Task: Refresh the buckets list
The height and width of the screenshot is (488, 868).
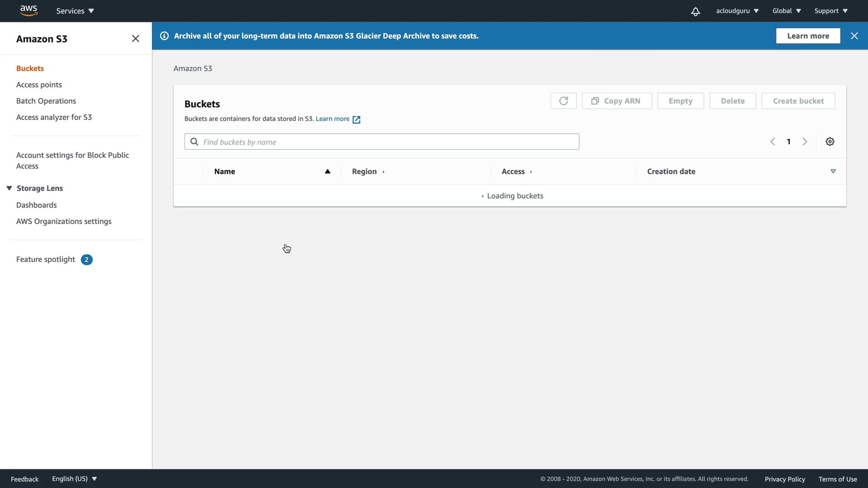Action: point(563,101)
